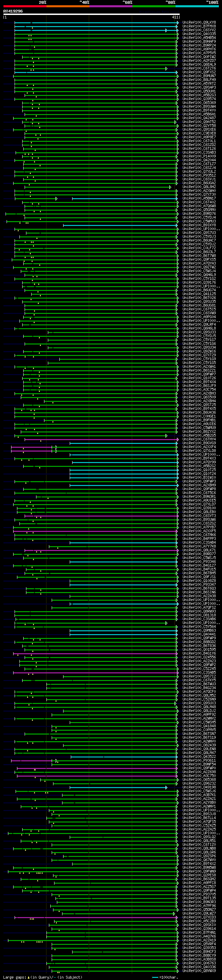Open the UniRef100_P93705 entry
The width and height of the screenshot is (222, 980).
pos(199,894)
